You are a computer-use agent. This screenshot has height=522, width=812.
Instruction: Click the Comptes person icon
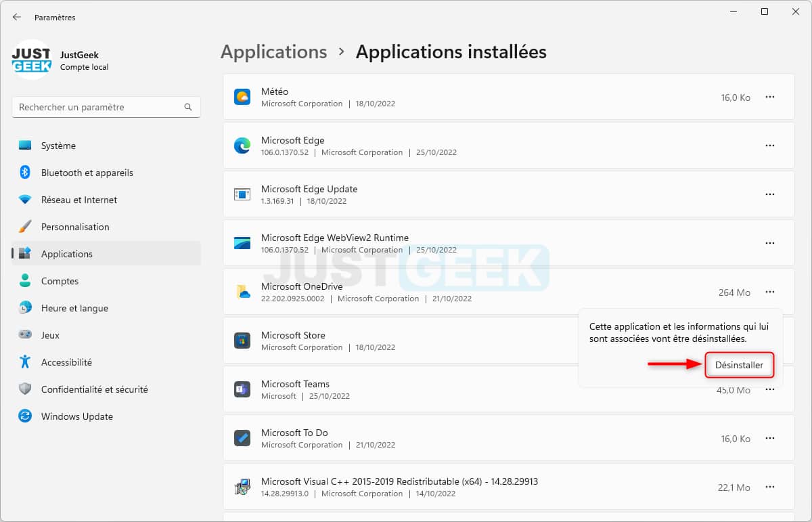click(x=25, y=281)
